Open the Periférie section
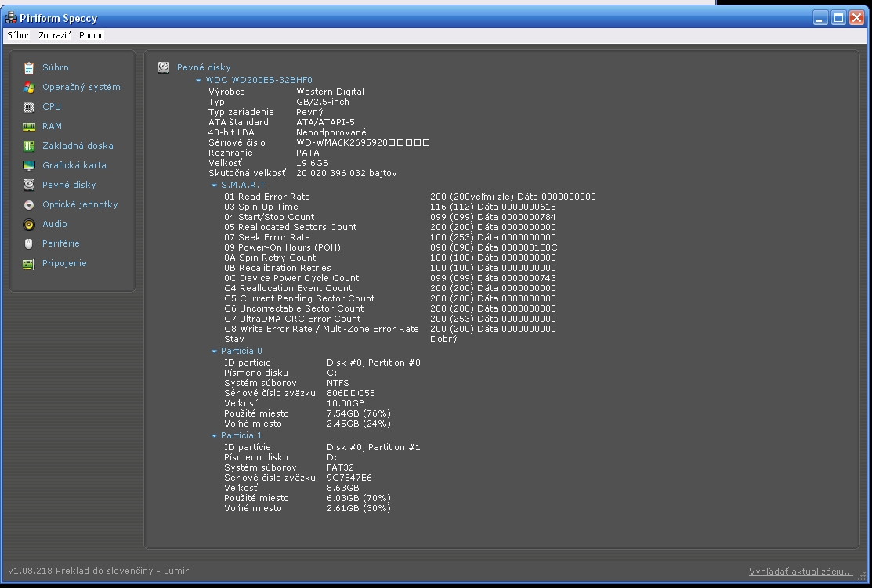This screenshot has height=588, width=872. click(60, 243)
